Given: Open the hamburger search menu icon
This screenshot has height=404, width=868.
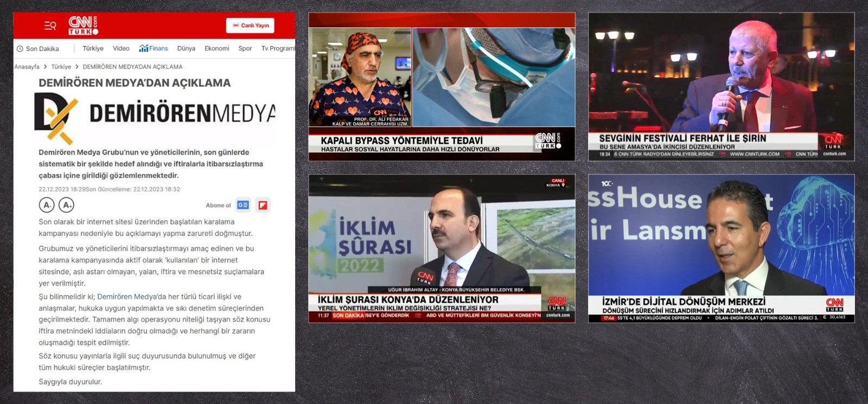Looking at the screenshot, I should coord(50,25).
